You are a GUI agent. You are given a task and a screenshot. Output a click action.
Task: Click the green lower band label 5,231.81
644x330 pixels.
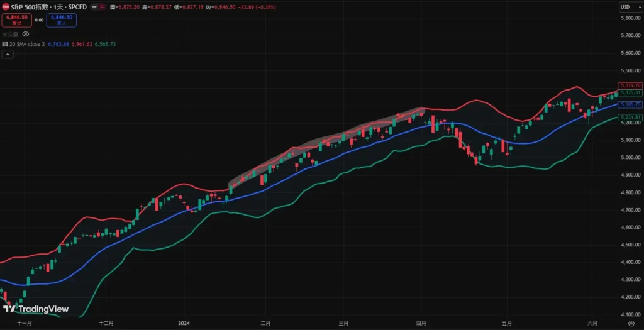pyautogui.click(x=630, y=118)
